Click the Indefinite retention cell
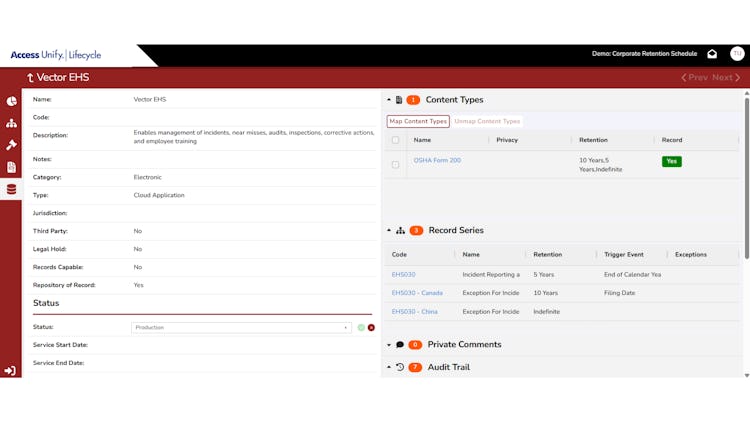Image resolution: width=750 pixels, height=422 pixels. 546,311
